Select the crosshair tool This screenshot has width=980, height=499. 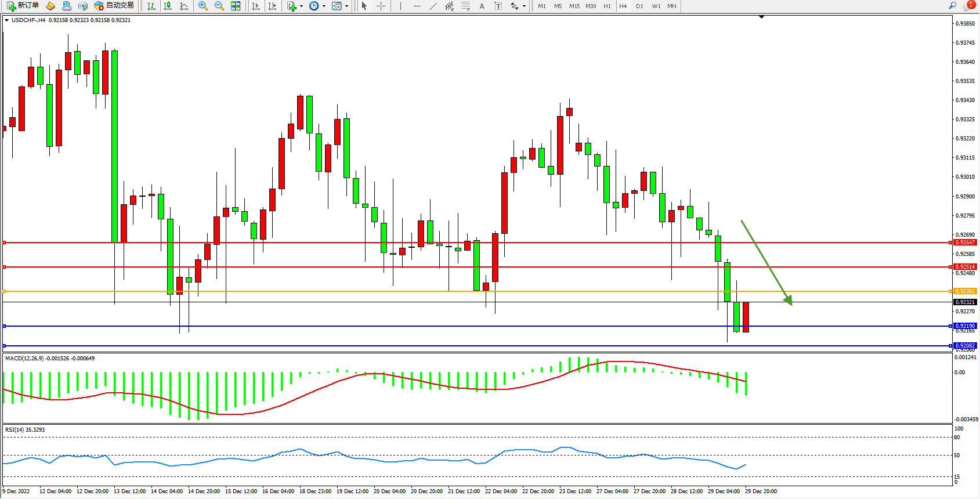pyautogui.click(x=381, y=6)
